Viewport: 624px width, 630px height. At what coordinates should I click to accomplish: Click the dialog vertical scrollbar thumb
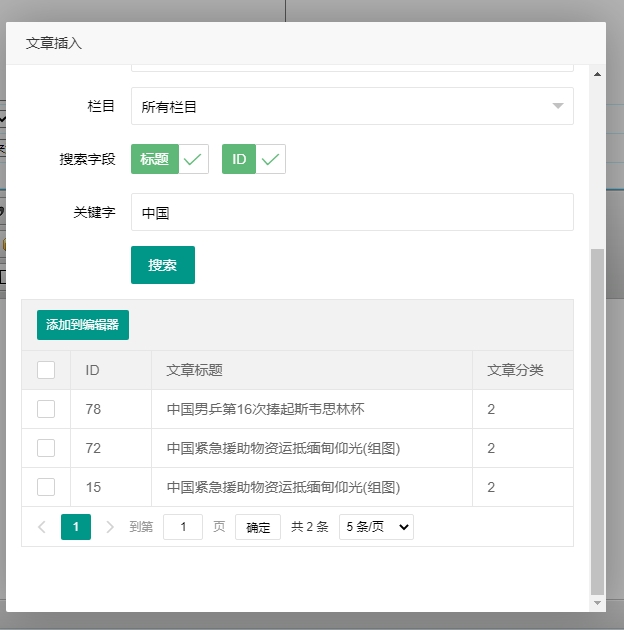click(598, 420)
